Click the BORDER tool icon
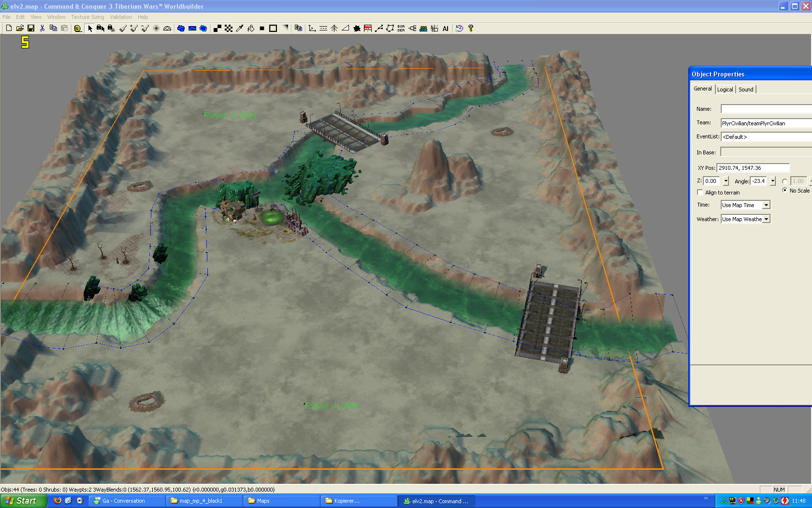Viewport: 812px width, 508px height. coord(401,28)
